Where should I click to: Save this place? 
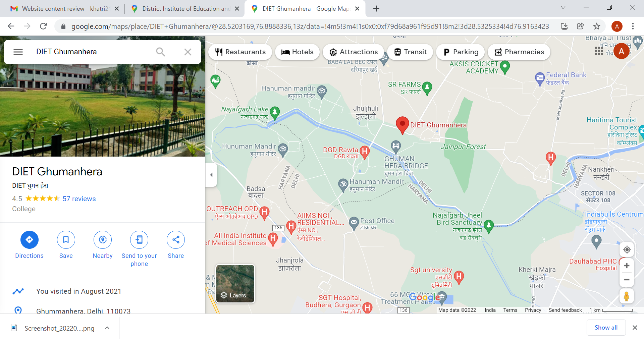tap(66, 245)
